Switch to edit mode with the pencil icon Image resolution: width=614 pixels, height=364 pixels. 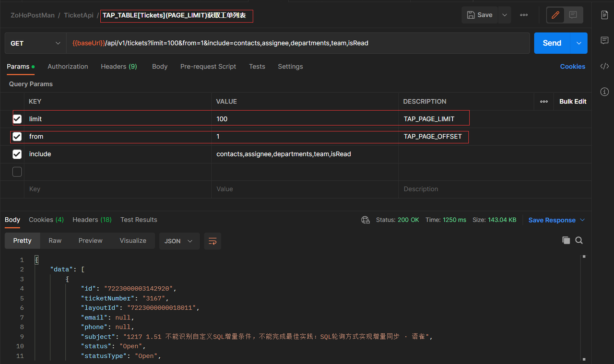(x=555, y=15)
